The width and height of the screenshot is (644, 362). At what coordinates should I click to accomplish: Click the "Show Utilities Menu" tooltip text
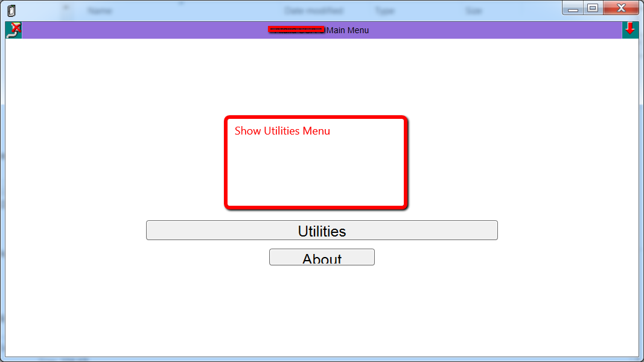tap(282, 131)
